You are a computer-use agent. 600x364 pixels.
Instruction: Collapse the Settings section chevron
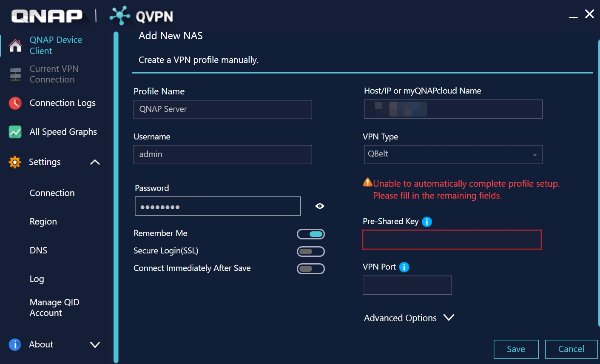(95, 162)
